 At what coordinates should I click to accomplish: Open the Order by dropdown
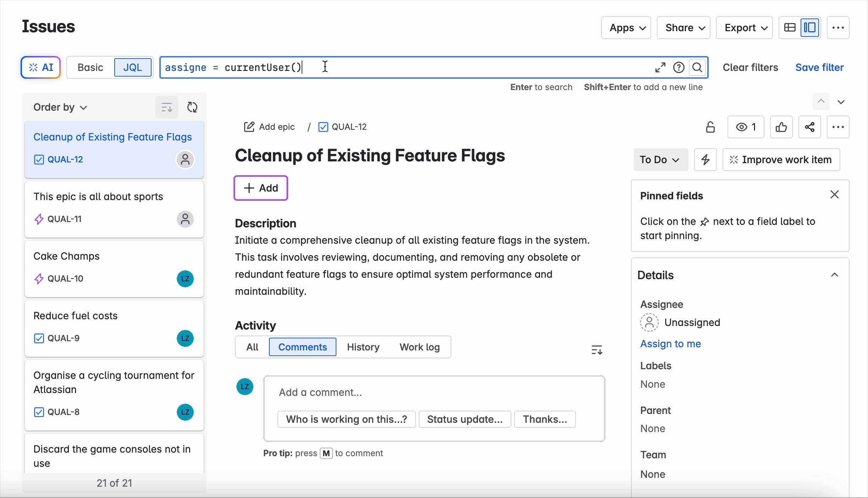pyautogui.click(x=60, y=107)
